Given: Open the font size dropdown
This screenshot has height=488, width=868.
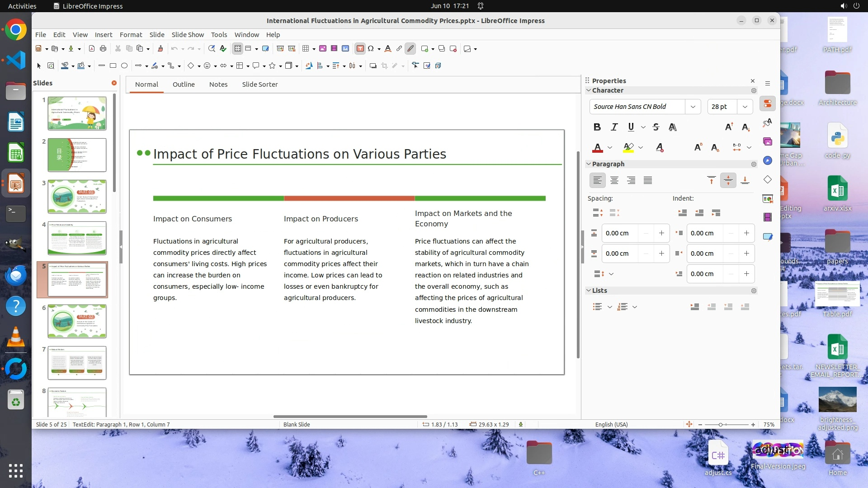Looking at the screenshot, I should click(x=745, y=107).
